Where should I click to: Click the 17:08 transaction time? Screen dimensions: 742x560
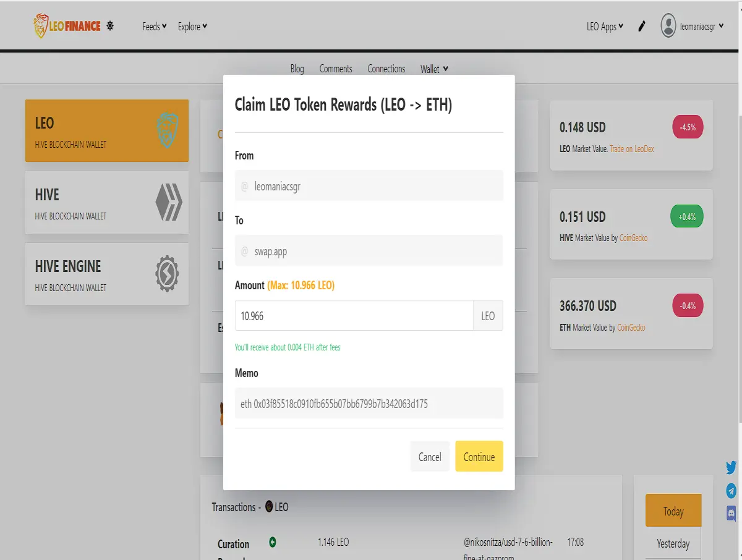pyautogui.click(x=575, y=542)
